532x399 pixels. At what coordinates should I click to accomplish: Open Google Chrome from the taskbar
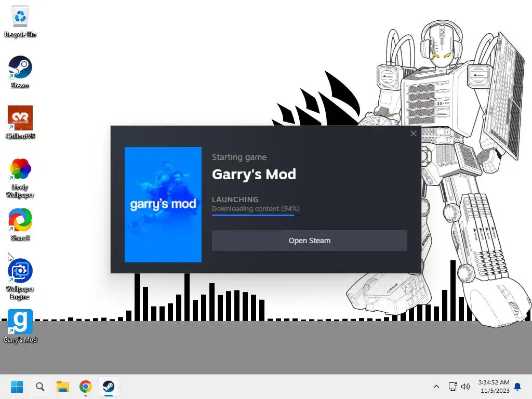86,387
